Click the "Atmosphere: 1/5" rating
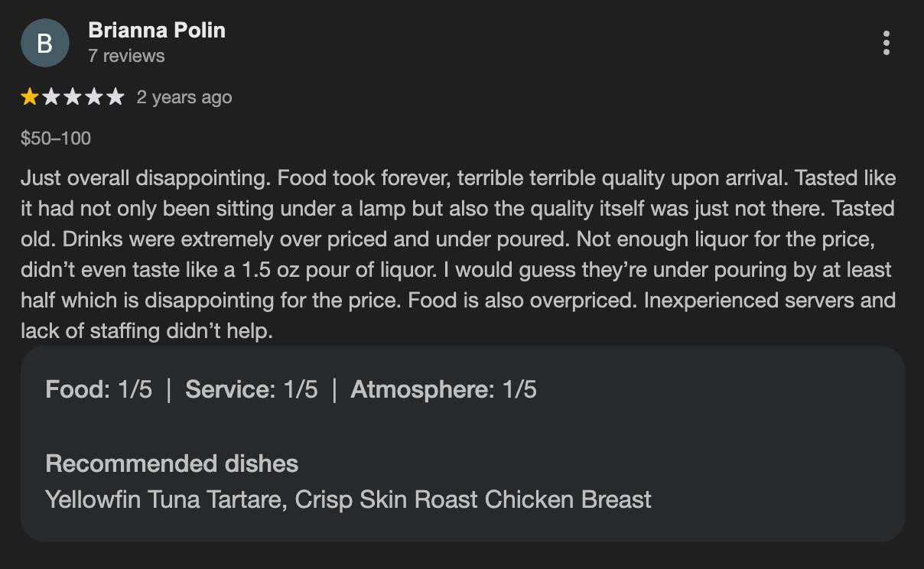 click(x=444, y=389)
